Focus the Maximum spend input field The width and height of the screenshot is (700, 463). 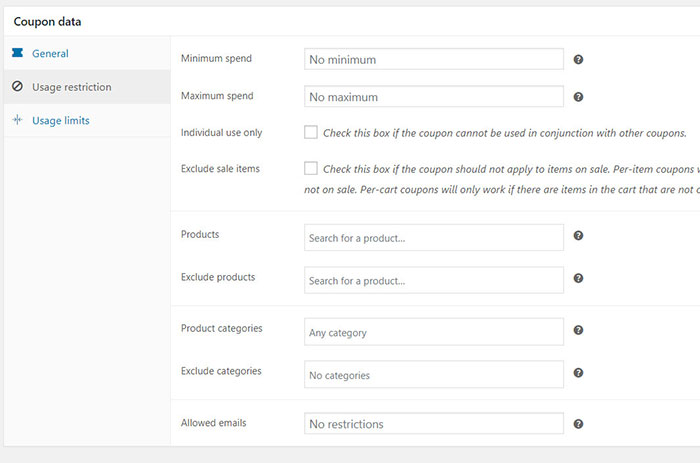433,98
